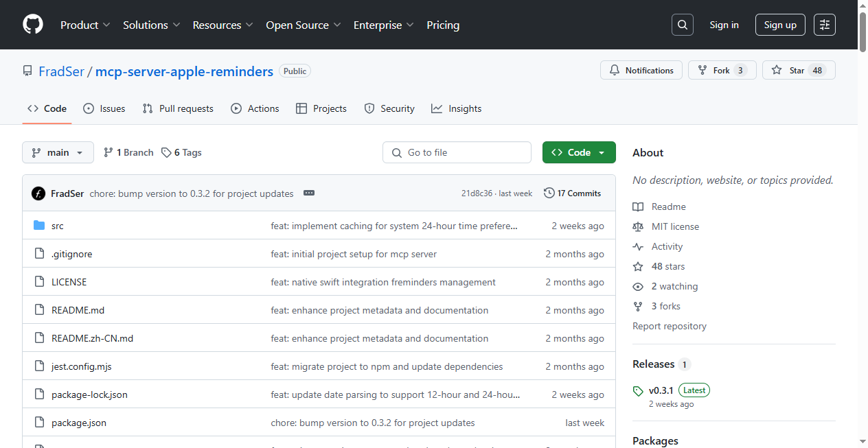Show commit details via the ellipsis icon
This screenshot has height=448, width=868.
point(309,193)
